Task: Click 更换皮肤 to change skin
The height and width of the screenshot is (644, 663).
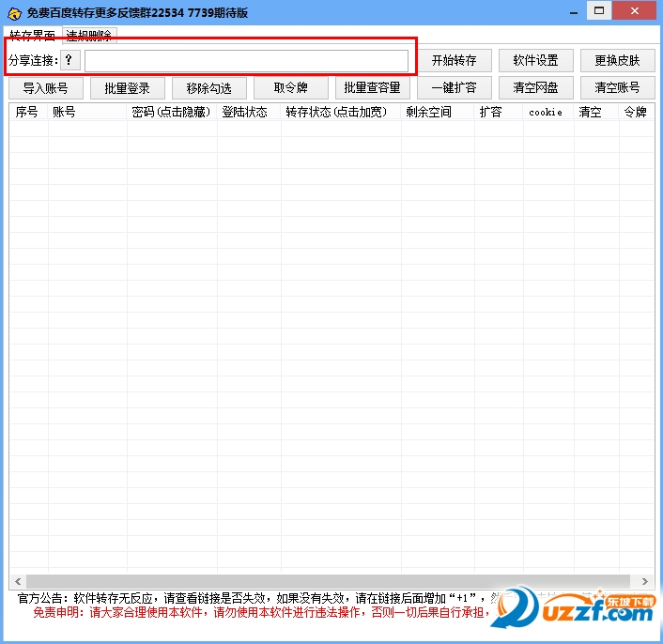Action: coord(617,60)
